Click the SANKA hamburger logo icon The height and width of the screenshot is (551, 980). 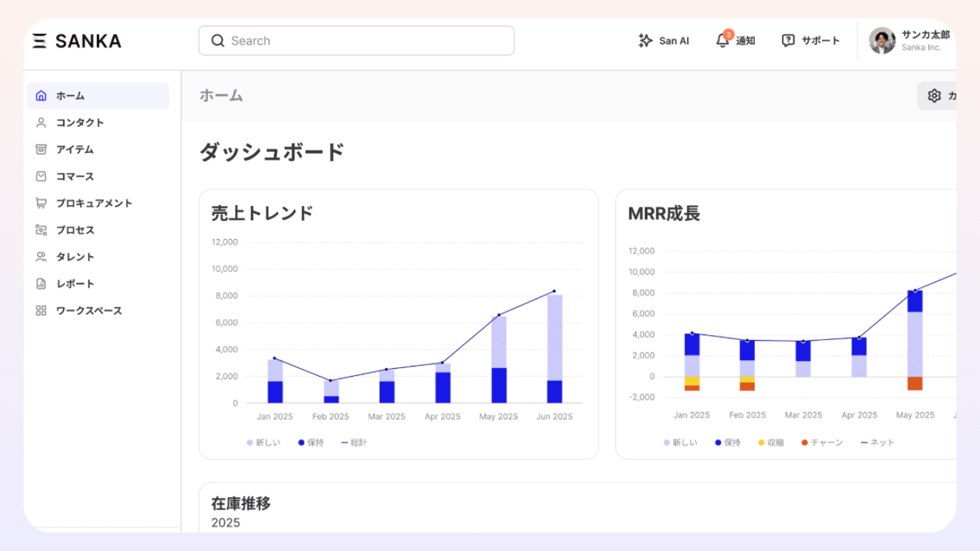tap(40, 41)
